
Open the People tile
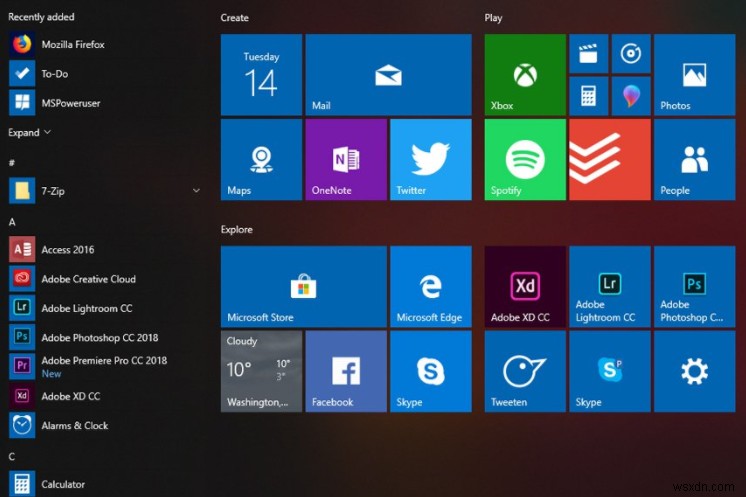tap(695, 160)
